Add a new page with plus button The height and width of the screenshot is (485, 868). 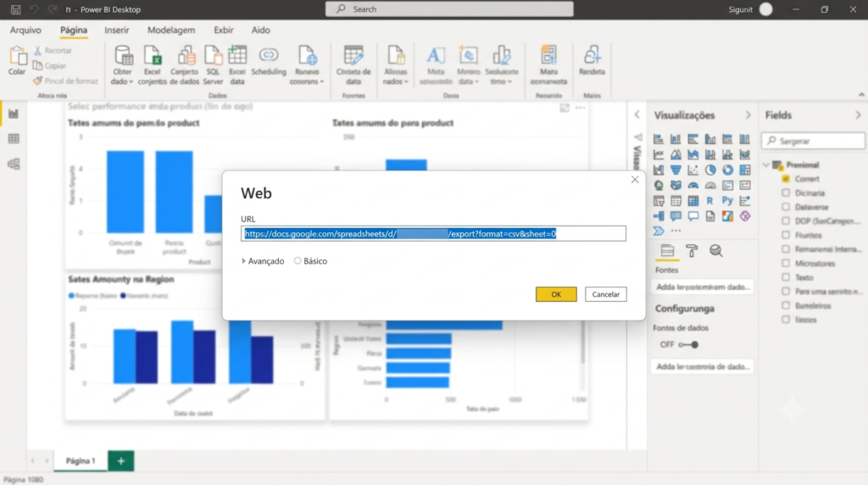coord(120,460)
